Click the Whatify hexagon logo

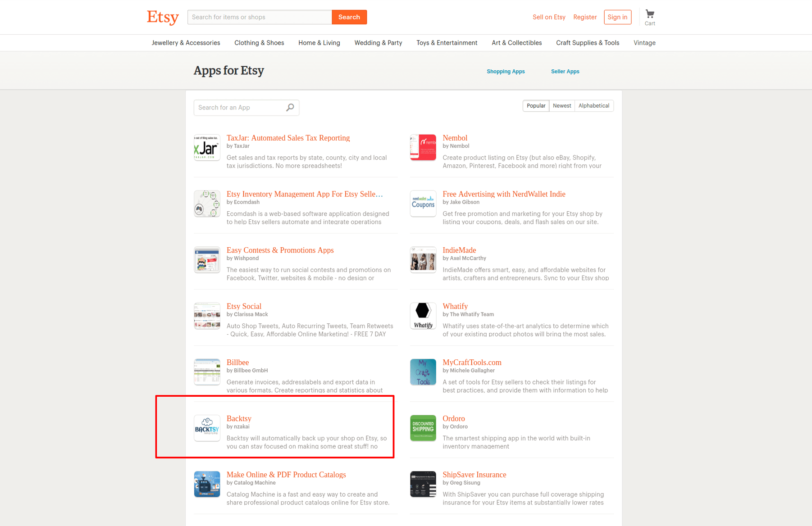[423, 316]
